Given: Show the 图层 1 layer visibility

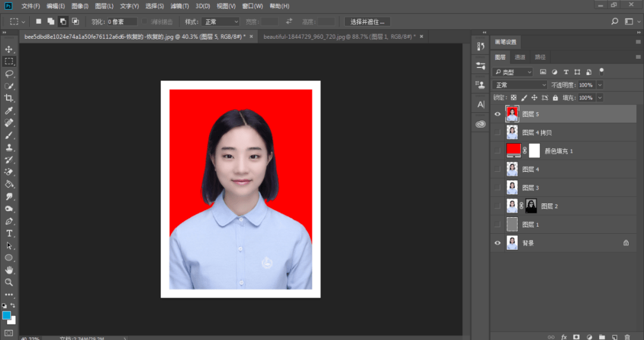Looking at the screenshot, I should click(x=497, y=225).
